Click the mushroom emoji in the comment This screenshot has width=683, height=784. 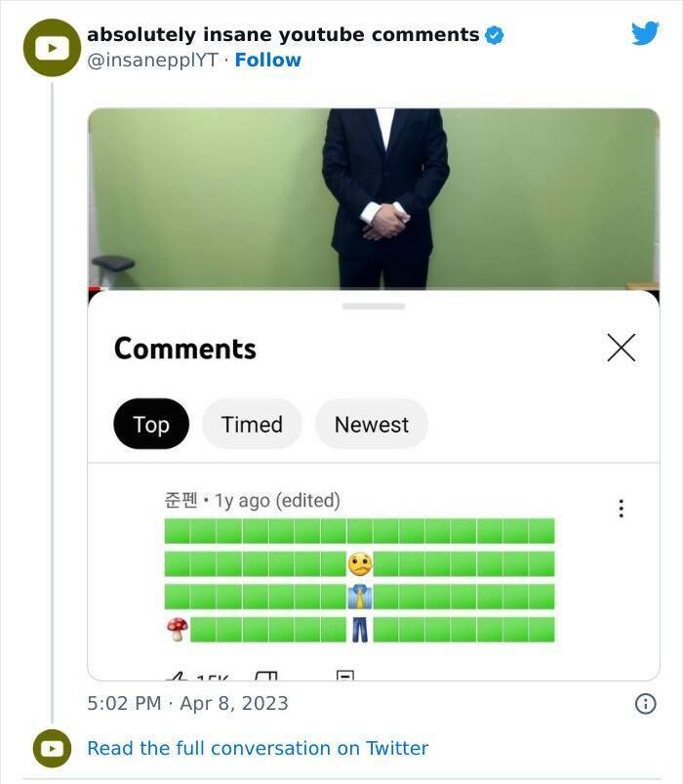pos(177,630)
